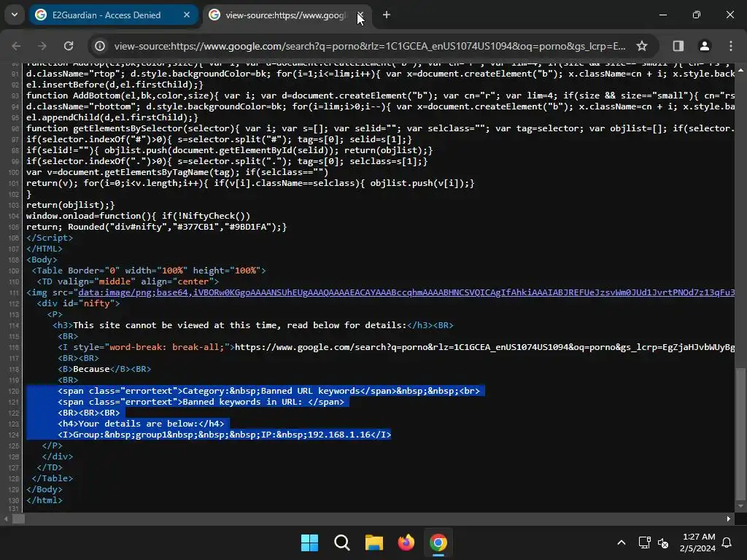Viewport: 747px width, 560px height.
Task: Click the address bar URL field
Action: pos(370,46)
